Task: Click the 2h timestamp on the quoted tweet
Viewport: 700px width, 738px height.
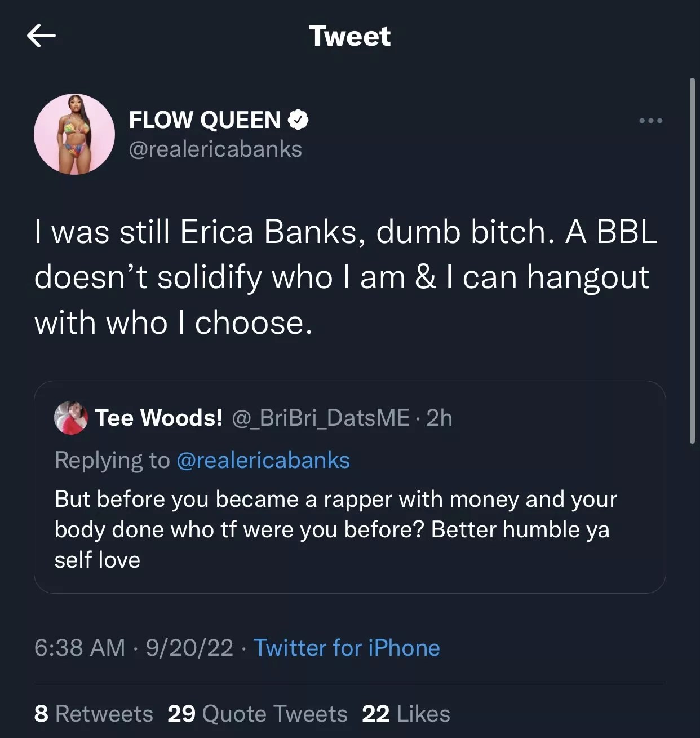Action: tap(439, 418)
